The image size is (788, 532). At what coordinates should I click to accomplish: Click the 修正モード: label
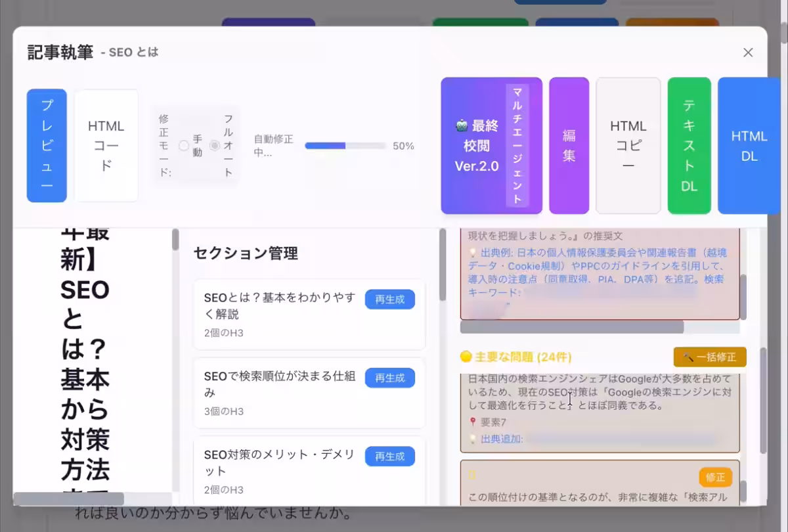coord(164,146)
